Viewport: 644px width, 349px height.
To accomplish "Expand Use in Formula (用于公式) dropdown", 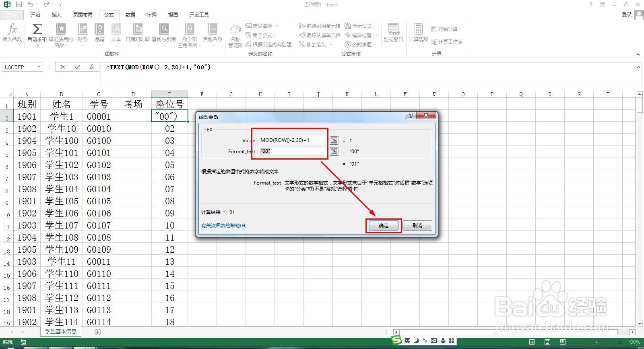I will point(275,35).
